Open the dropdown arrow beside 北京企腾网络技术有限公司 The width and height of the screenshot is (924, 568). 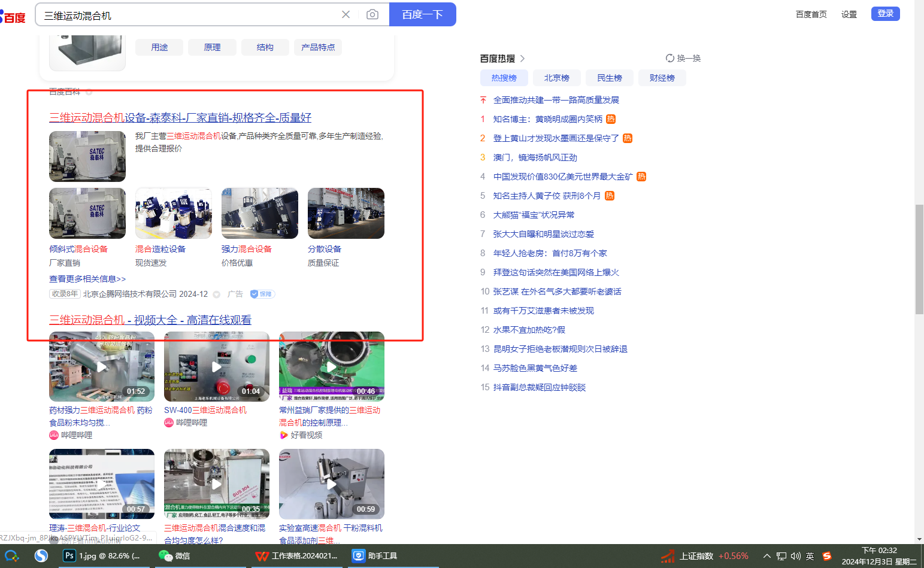click(217, 294)
